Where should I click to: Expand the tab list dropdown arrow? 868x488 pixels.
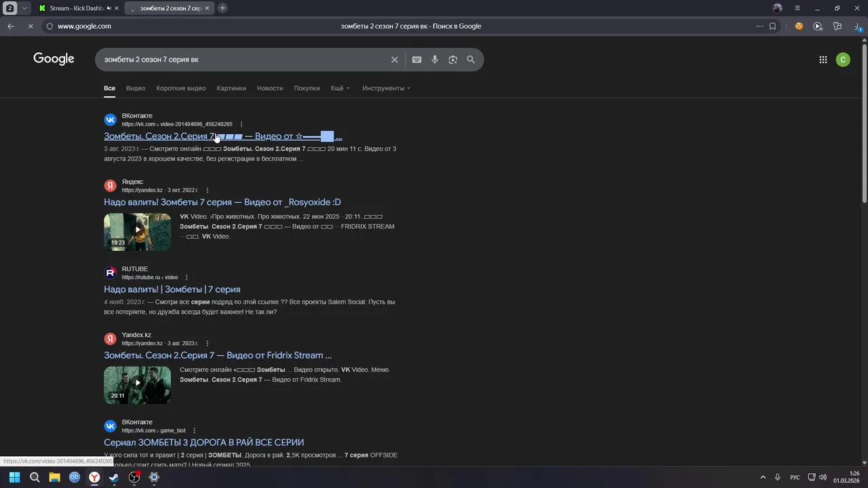click(x=25, y=8)
